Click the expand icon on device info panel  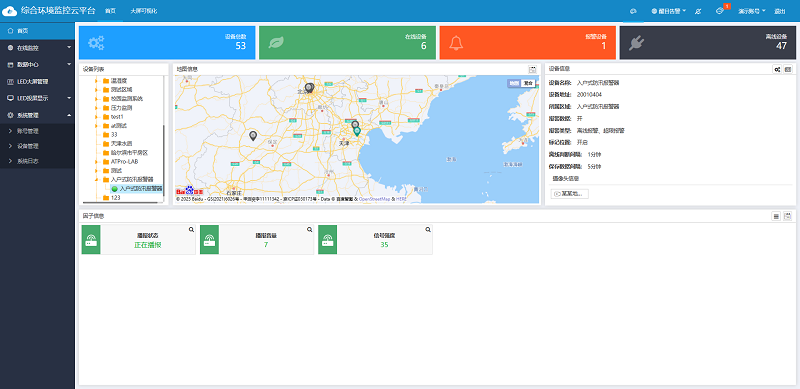pos(788,69)
